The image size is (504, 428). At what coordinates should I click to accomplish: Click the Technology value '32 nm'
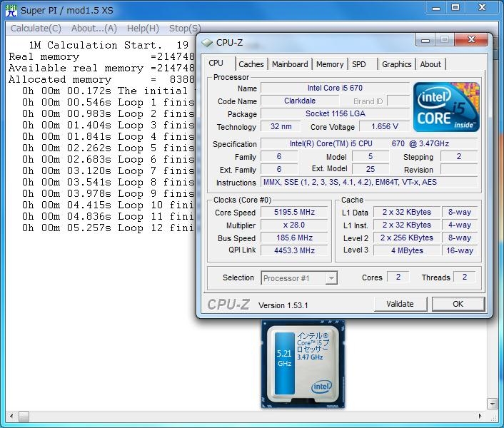(x=281, y=126)
